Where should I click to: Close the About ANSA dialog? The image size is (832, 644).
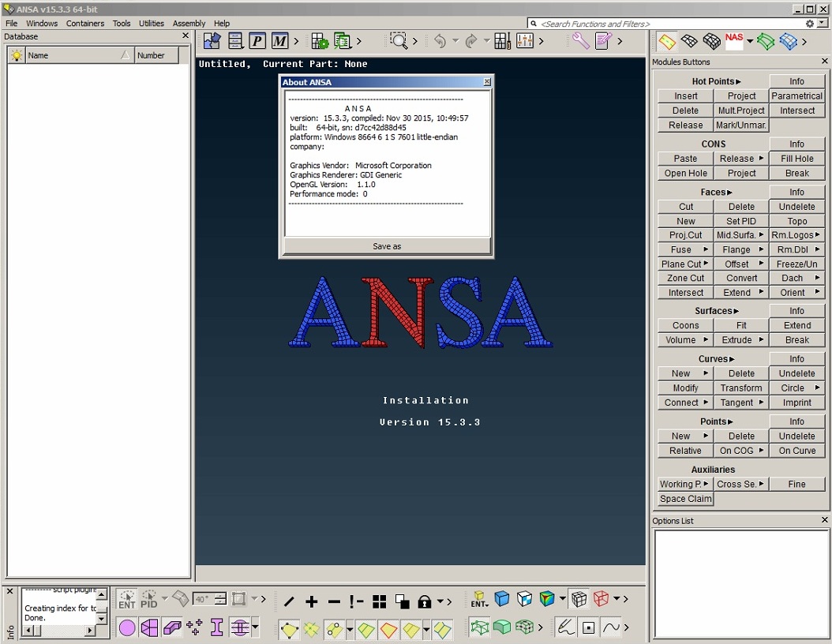click(x=486, y=82)
